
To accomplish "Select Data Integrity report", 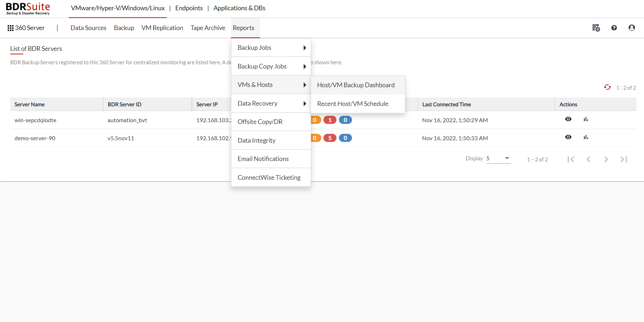I will (x=271, y=141).
